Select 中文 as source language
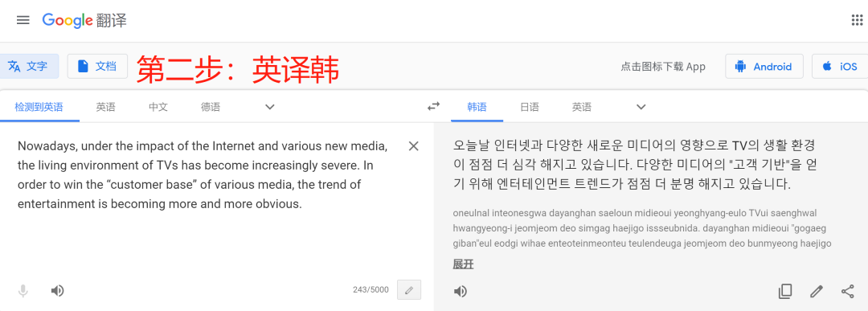 (158, 107)
